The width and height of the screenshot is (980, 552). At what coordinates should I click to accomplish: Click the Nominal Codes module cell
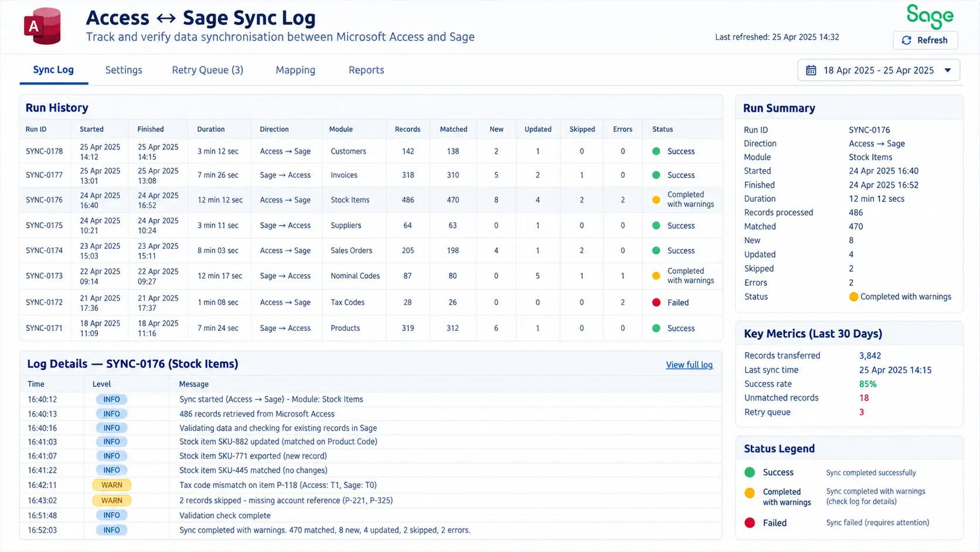pos(355,276)
